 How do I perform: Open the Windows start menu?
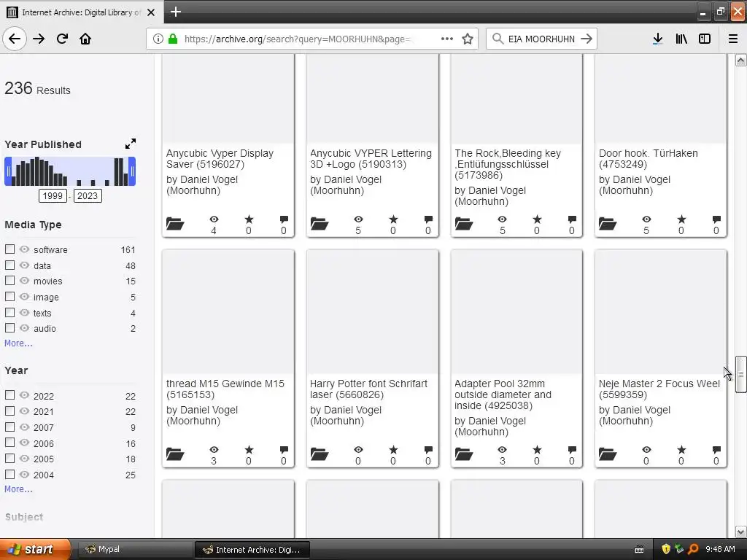[35, 549]
